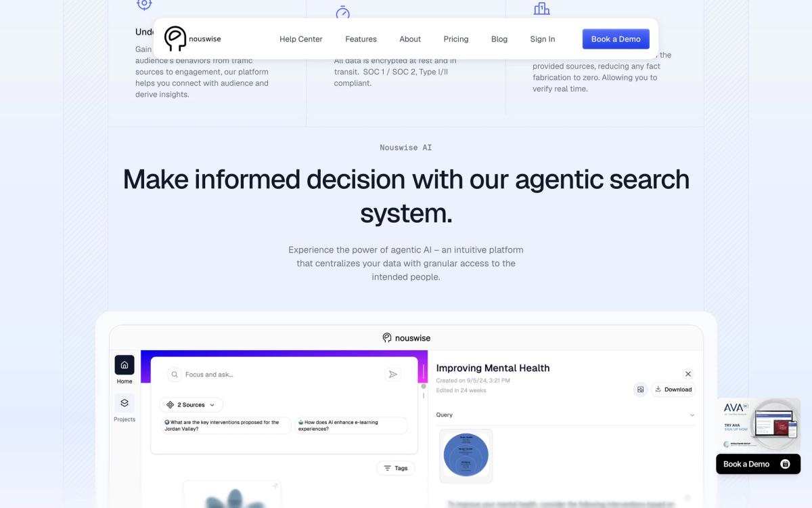Click the target icon above first feature
The width and height of the screenshot is (812, 508).
click(x=144, y=4)
